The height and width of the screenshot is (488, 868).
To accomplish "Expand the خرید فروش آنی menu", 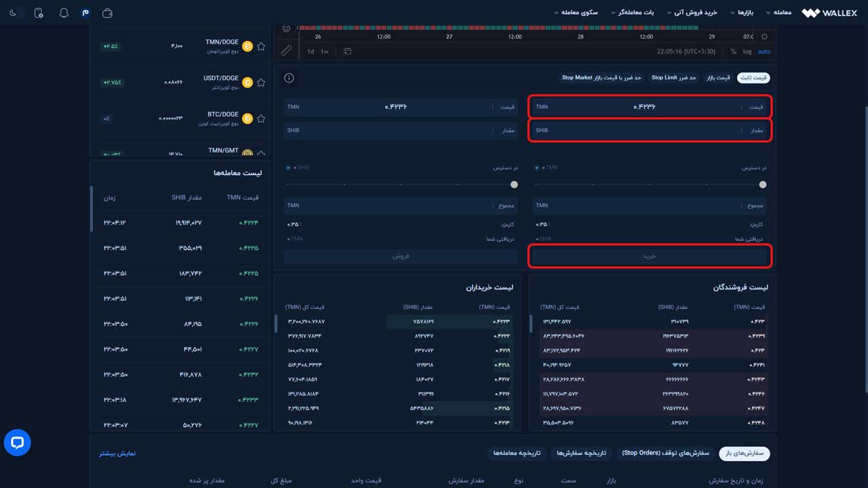I will [x=692, y=13].
